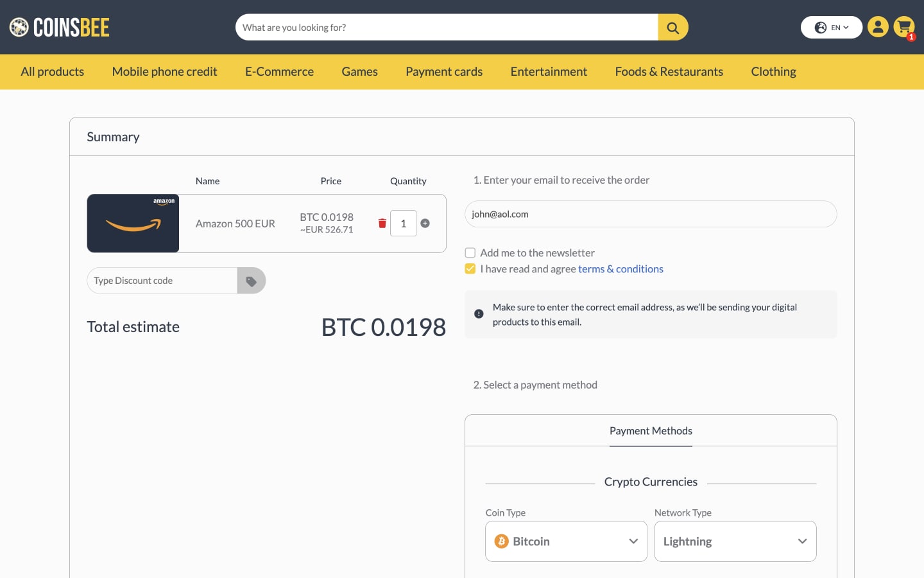Click the search magnifier button
The image size is (924, 578).
(672, 28)
